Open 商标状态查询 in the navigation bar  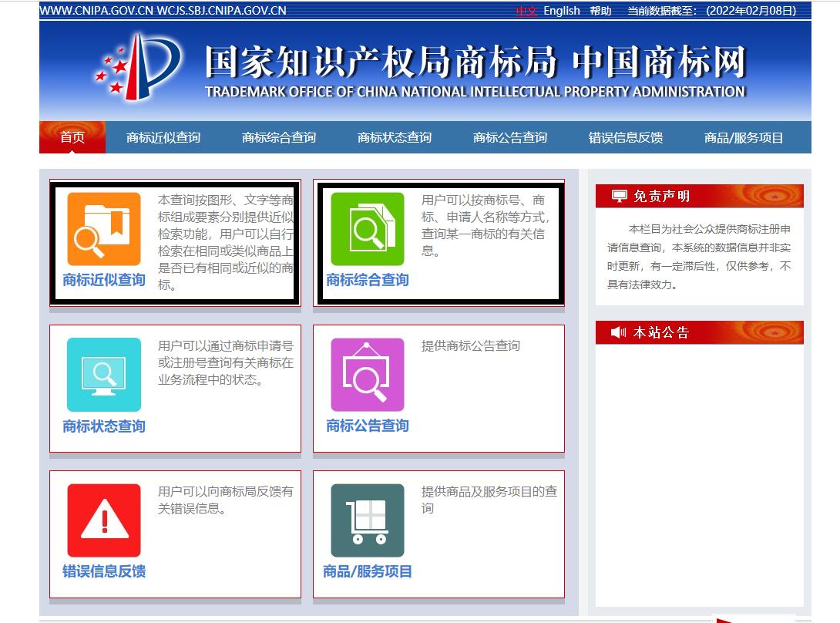pyautogui.click(x=395, y=138)
